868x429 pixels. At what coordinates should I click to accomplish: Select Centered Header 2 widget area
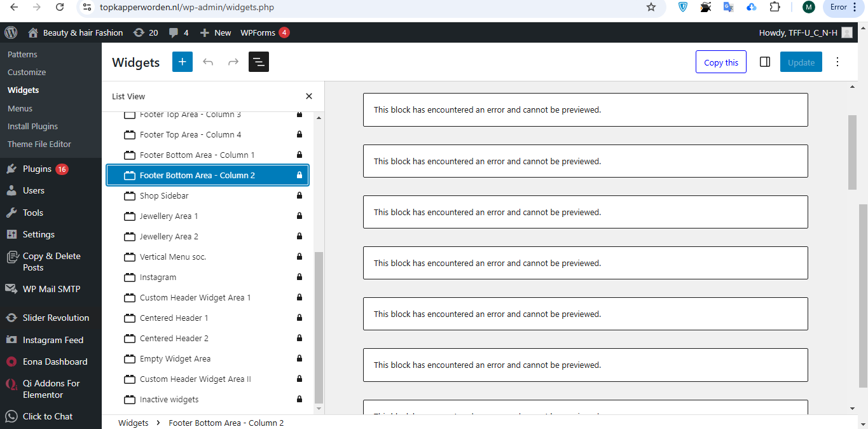coord(208,338)
